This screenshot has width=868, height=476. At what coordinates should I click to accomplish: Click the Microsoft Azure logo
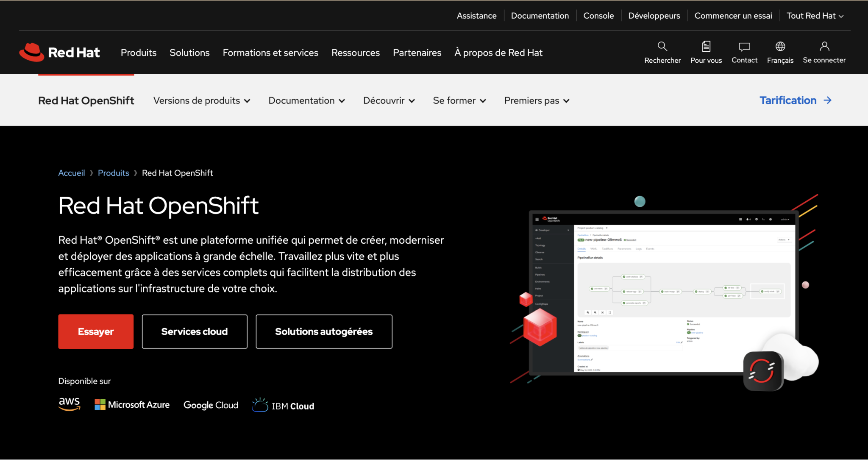(x=132, y=405)
